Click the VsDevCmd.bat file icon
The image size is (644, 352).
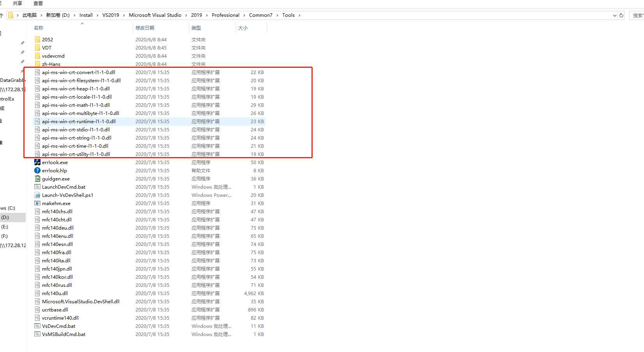point(37,326)
